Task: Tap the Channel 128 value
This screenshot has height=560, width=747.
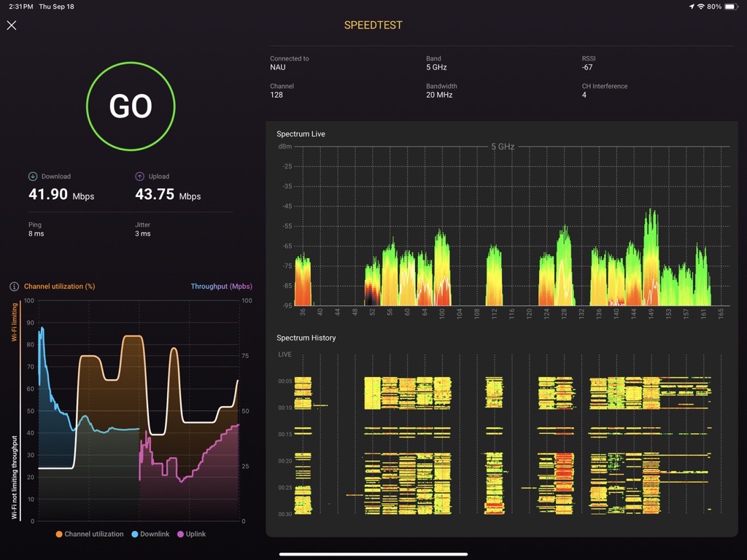Action: point(276,95)
